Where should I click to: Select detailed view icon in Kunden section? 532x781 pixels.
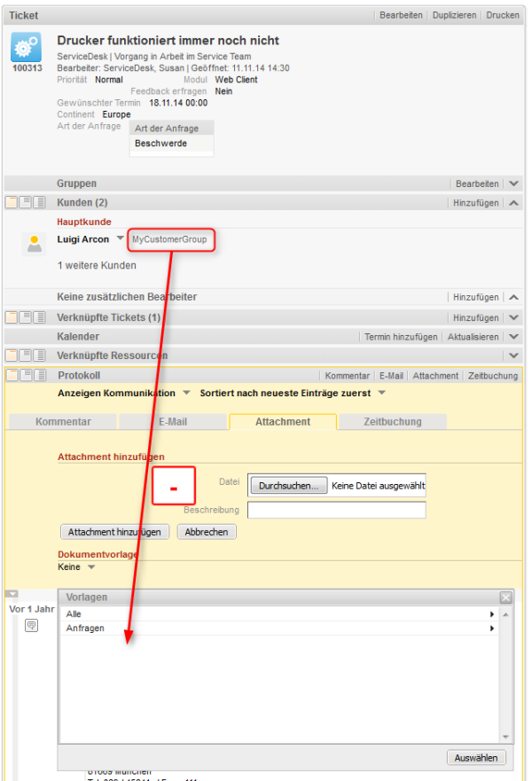[x=39, y=202]
